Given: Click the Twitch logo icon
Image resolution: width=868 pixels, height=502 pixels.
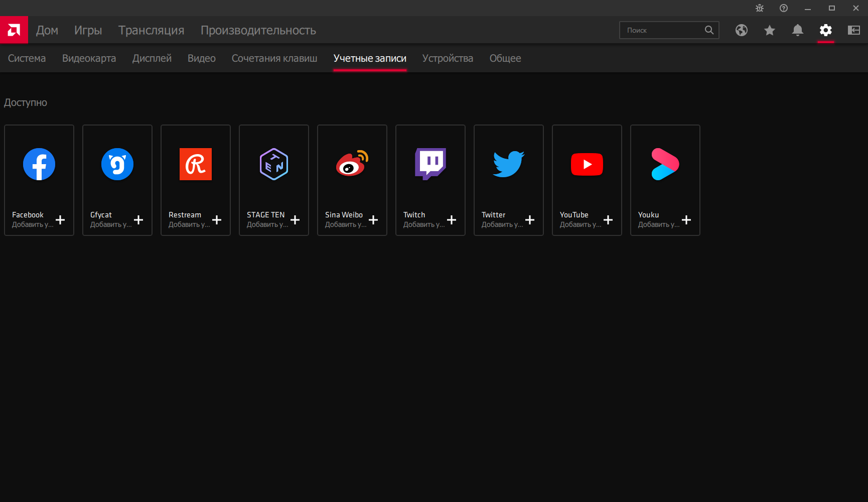Looking at the screenshot, I should [x=430, y=164].
